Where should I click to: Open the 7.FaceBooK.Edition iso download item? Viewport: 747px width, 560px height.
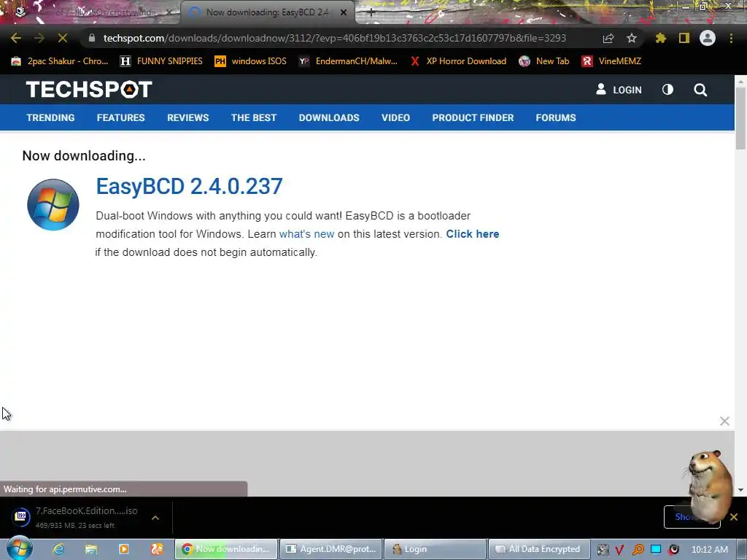pyautogui.click(x=76, y=517)
